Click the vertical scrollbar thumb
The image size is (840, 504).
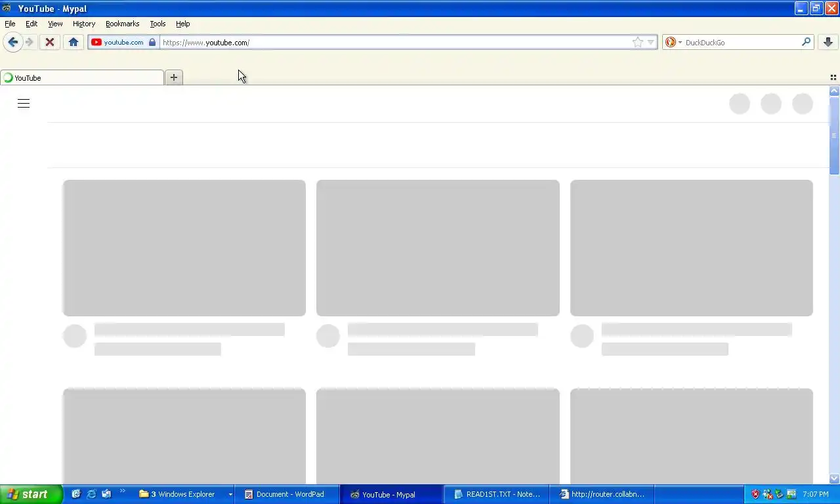click(x=834, y=136)
